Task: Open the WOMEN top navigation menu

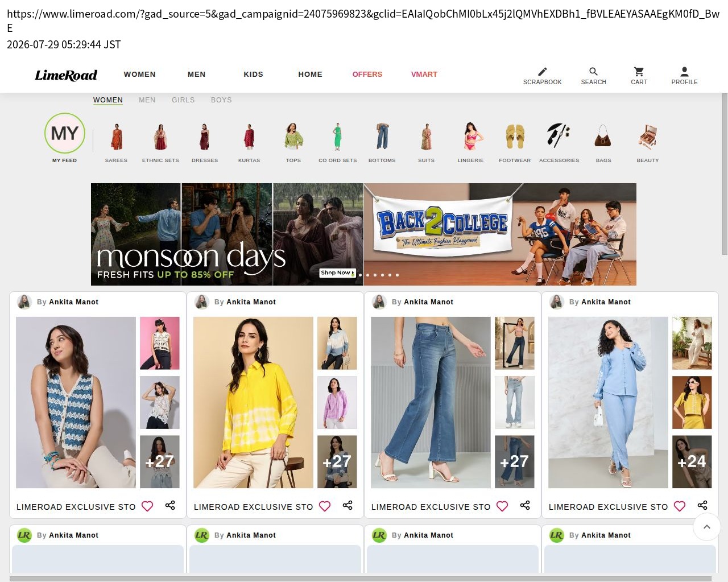Action: coord(140,75)
